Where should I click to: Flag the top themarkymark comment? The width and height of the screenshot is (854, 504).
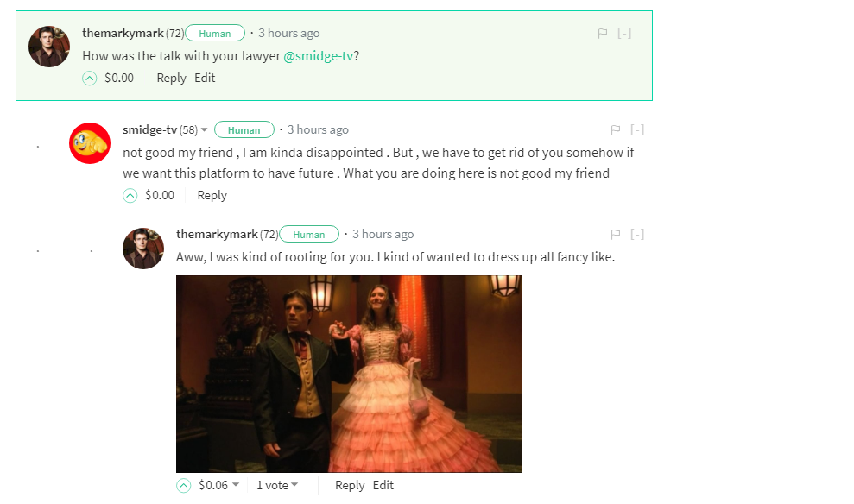coord(603,34)
